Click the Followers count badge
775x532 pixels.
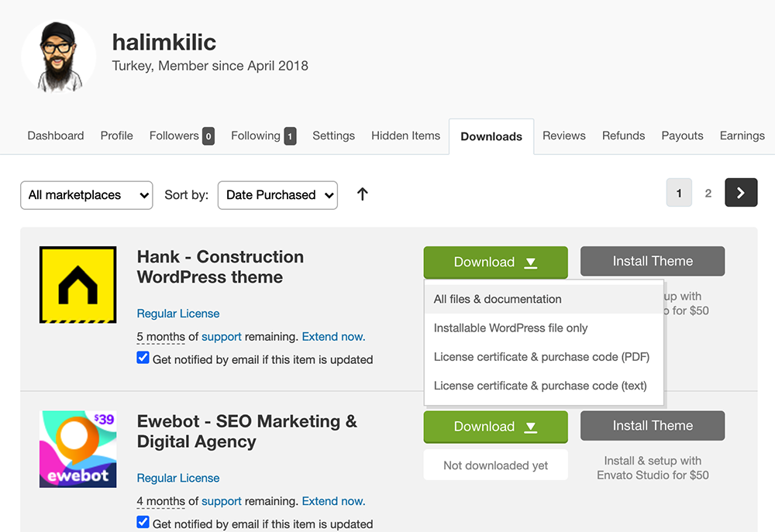[208, 136]
